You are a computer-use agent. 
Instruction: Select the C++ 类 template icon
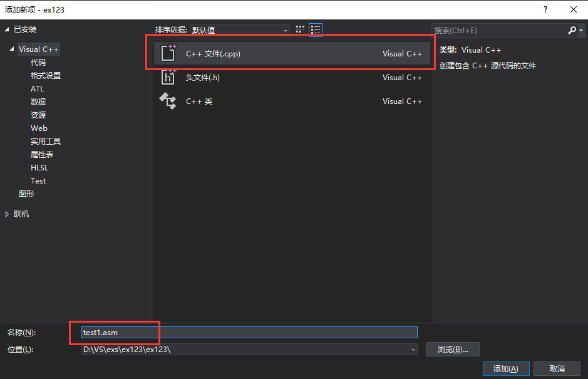pos(168,101)
